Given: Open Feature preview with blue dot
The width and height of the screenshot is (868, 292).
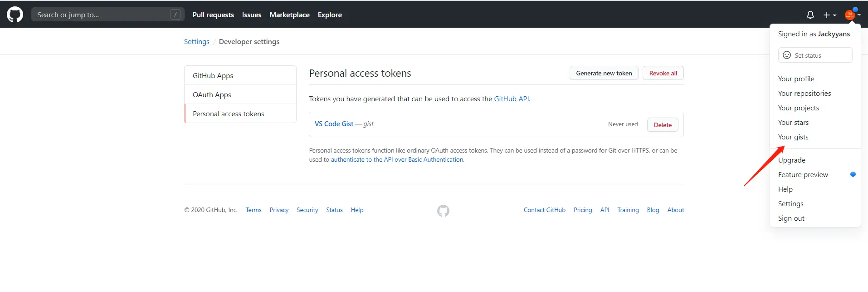Looking at the screenshot, I should click(x=803, y=175).
